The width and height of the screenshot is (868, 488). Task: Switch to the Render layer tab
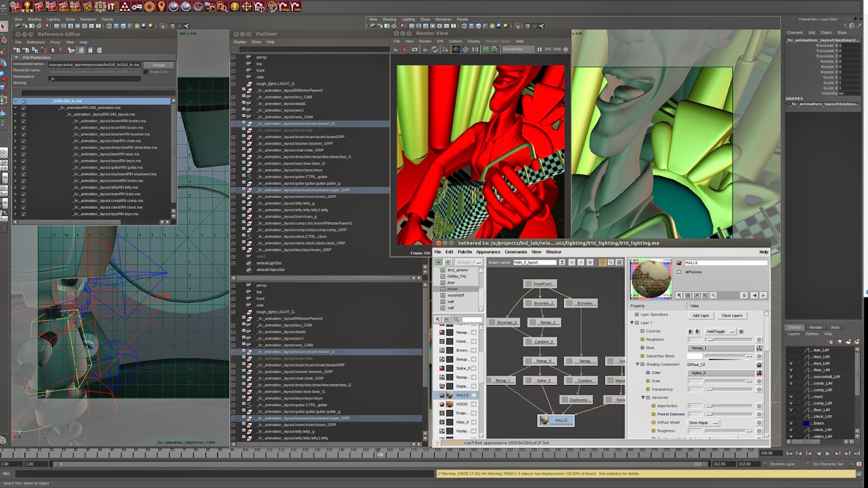(x=815, y=327)
